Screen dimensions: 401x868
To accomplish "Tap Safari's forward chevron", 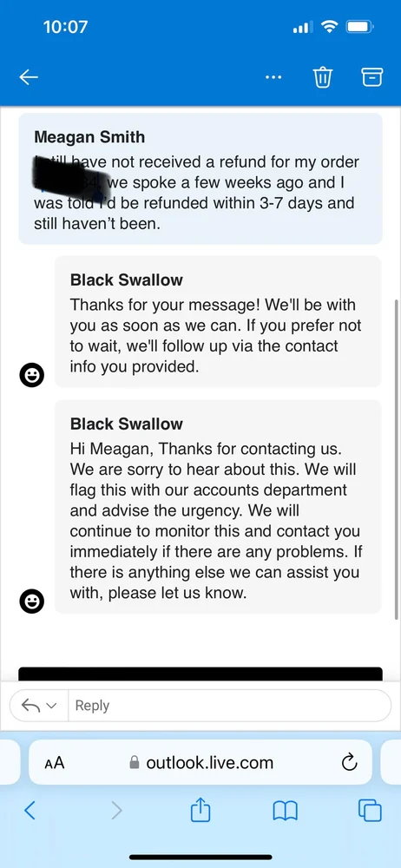I will click(116, 811).
